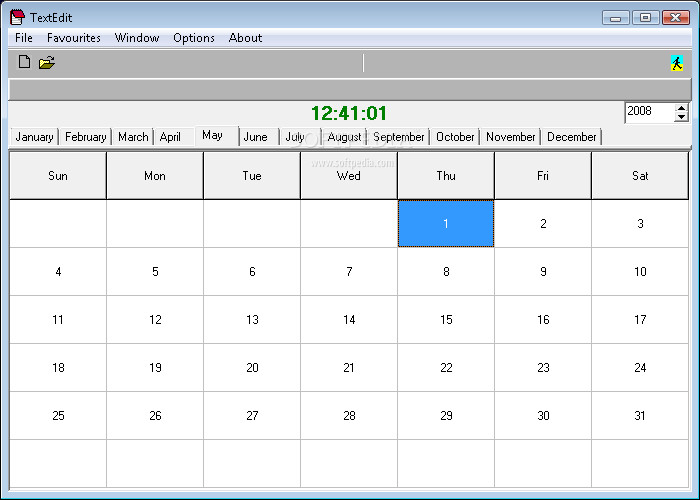Select the highlighted day 1 cell
The height and width of the screenshot is (500, 700).
446,223
